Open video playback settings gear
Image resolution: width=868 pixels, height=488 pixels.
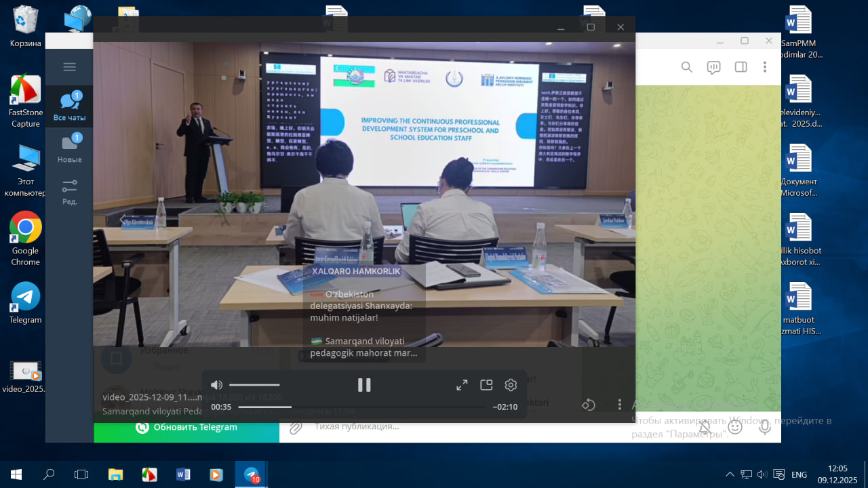tap(511, 385)
